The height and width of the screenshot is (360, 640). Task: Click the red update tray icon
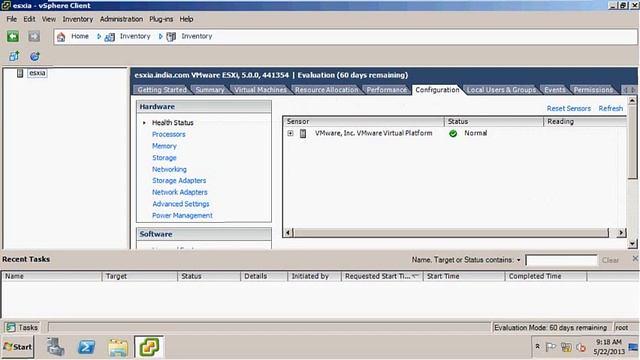(580, 347)
